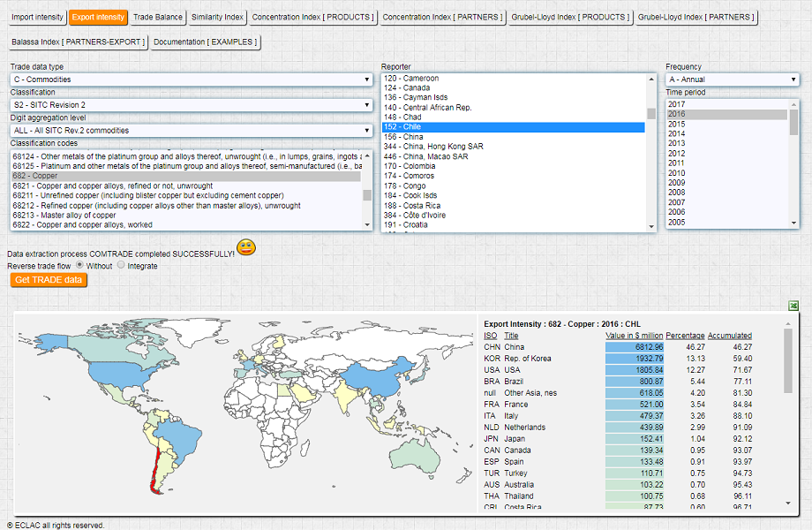The image size is (812, 530).
Task: Open the Similarity Index tab
Action: click(217, 17)
